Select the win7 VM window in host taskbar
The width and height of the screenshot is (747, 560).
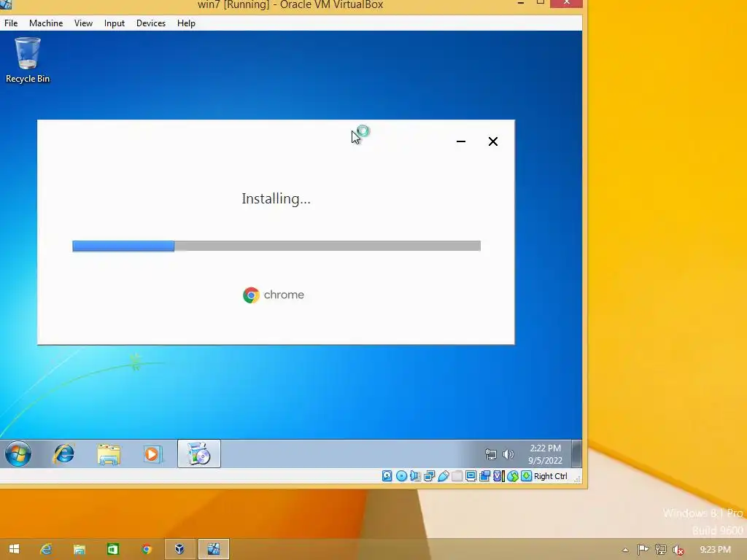[214, 549]
